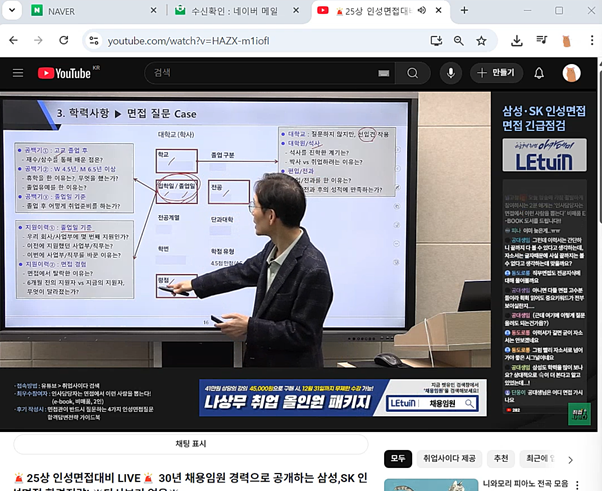Select the 모두 filter chip
The width and height of the screenshot is (602, 491).
point(399,456)
